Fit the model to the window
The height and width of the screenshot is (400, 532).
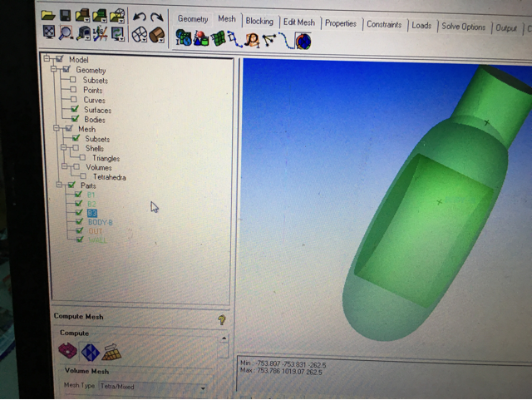click(49, 32)
